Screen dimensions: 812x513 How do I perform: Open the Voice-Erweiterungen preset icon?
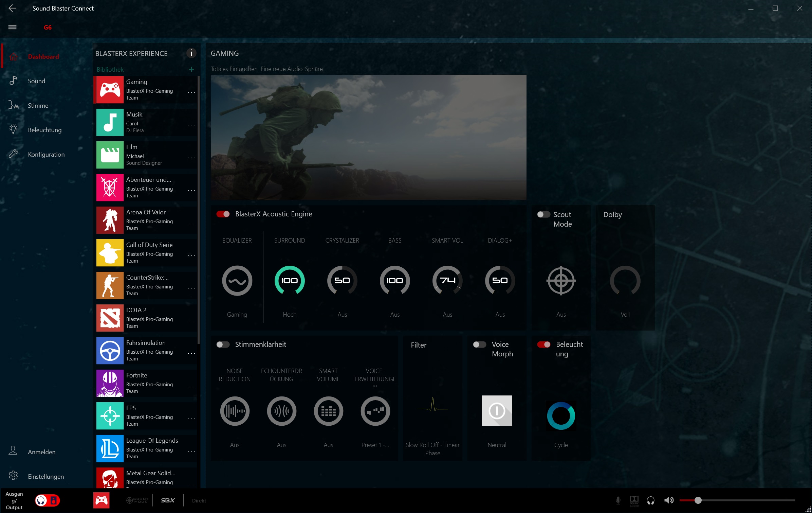375,411
